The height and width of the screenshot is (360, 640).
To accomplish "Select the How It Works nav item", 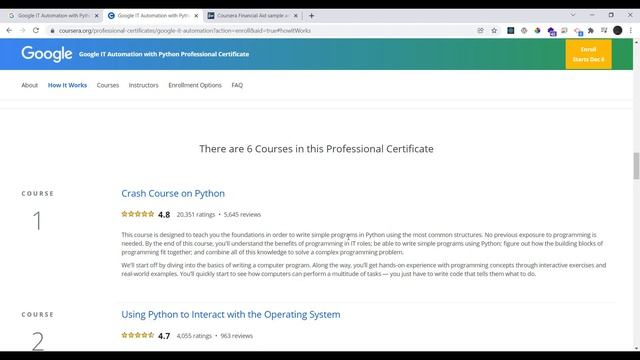I will [67, 85].
